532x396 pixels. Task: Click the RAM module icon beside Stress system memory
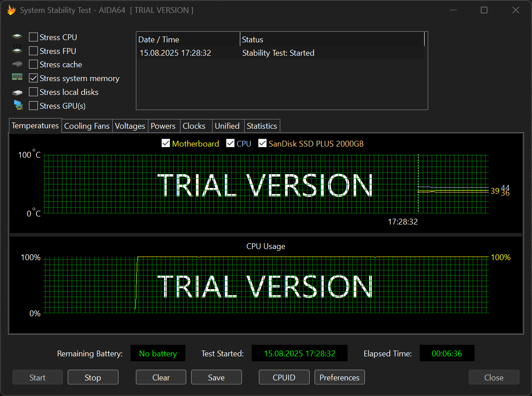coord(17,77)
